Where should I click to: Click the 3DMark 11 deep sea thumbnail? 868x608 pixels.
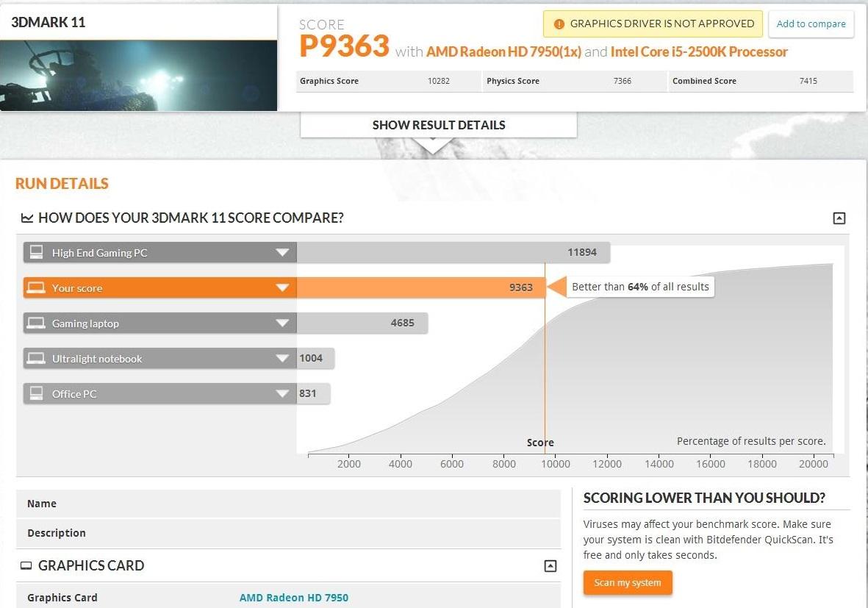(x=138, y=75)
